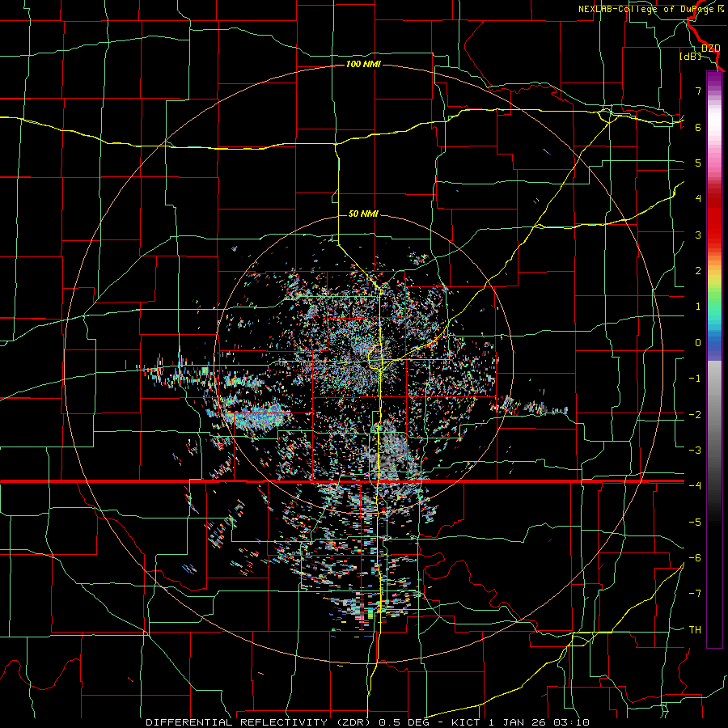Click the -1 value on the color scale

695,379
